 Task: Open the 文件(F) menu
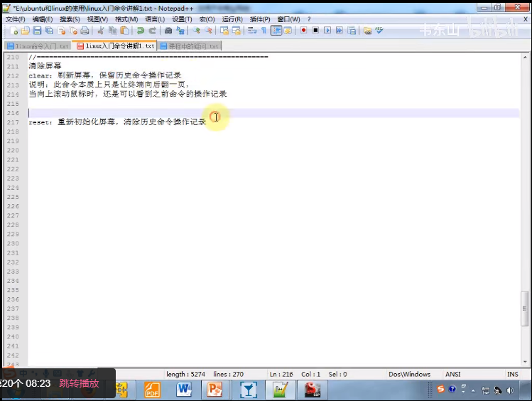(15, 19)
